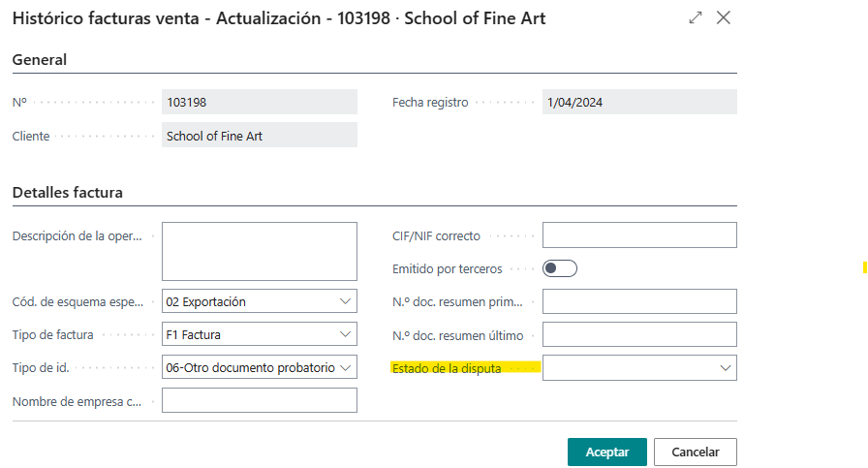868x468 pixels.
Task: Click the CIF/NIF correcto field
Action: [x=639, y=235]
